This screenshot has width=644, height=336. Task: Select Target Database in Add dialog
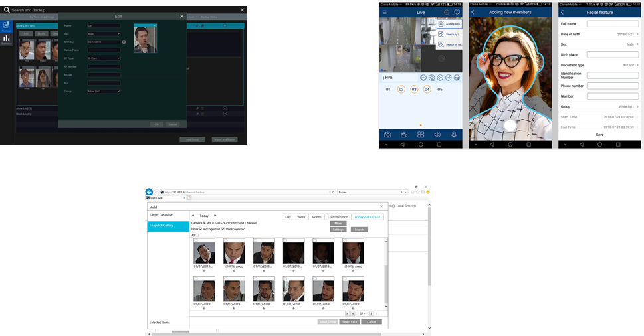[168, 215]
